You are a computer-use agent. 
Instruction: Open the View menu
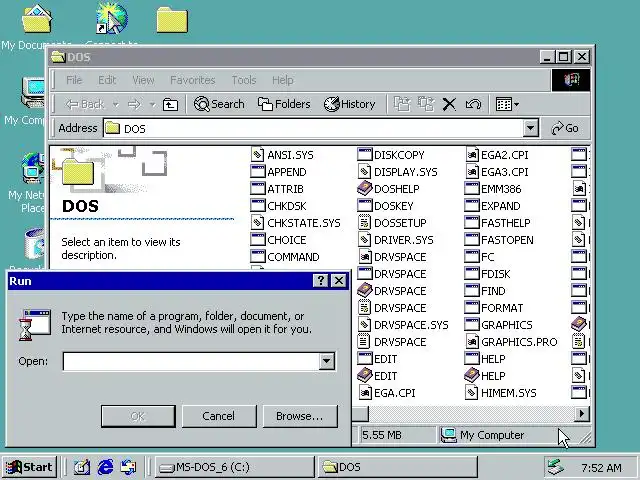click(143, 80)
